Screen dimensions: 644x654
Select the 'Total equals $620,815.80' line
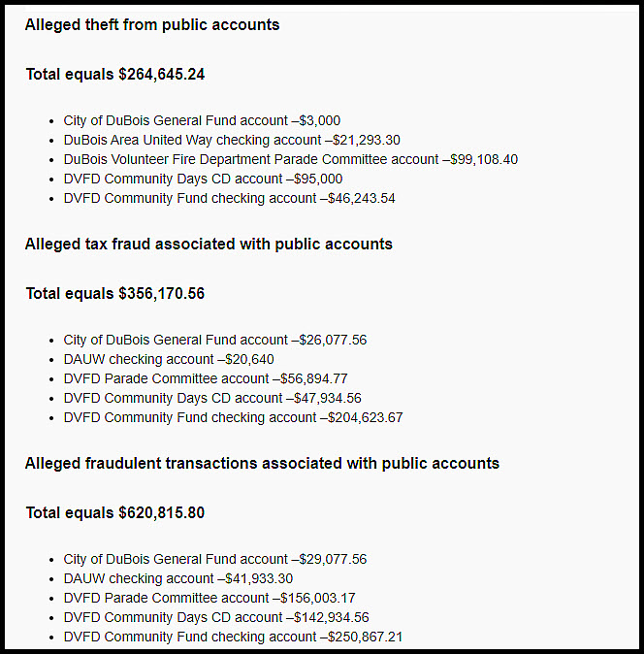[114, 512]
